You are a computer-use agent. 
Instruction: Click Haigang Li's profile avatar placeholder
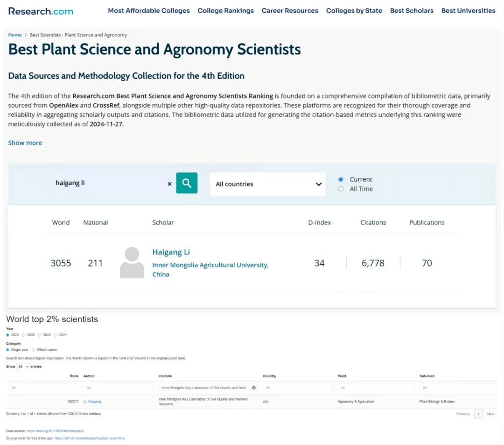point(132,263)
